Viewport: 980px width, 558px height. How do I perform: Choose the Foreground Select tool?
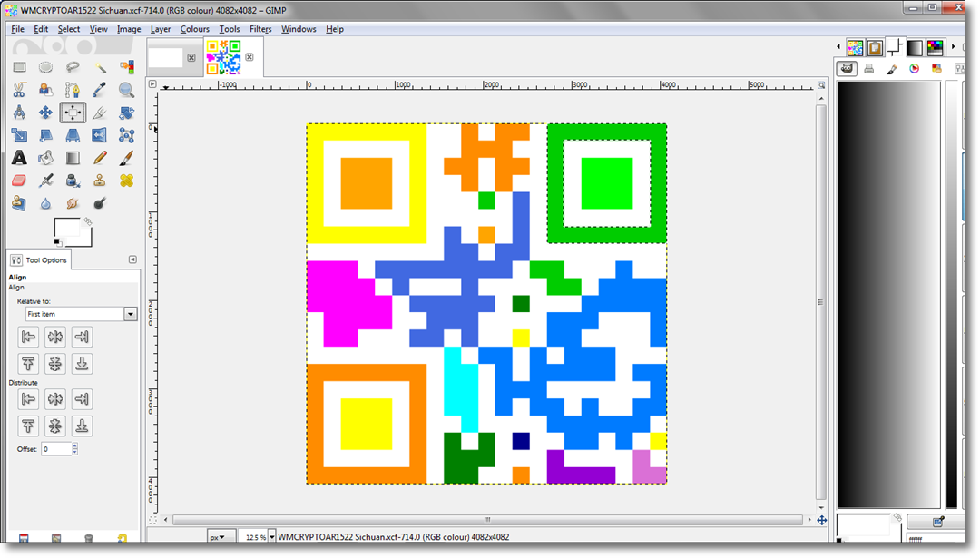click(x=45, y=90)
